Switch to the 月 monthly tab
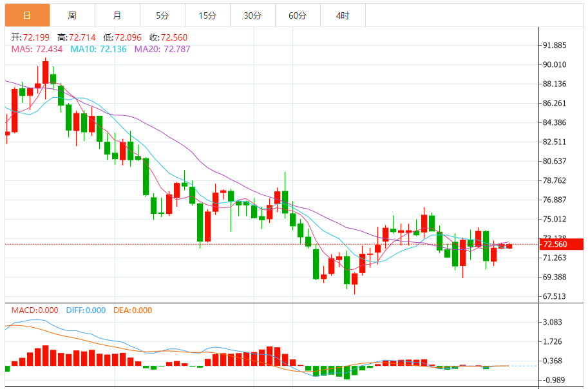 (x=117, y=15)
